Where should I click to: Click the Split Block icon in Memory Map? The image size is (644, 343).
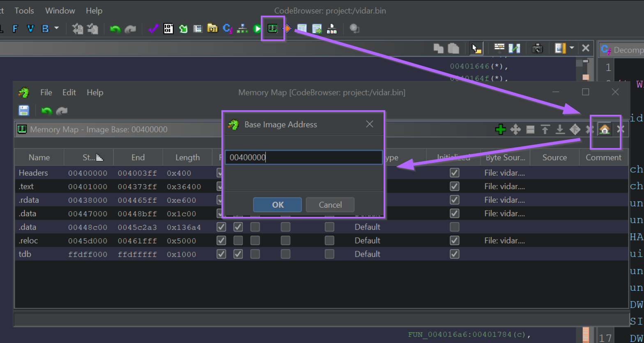click(x=530, y=130)
